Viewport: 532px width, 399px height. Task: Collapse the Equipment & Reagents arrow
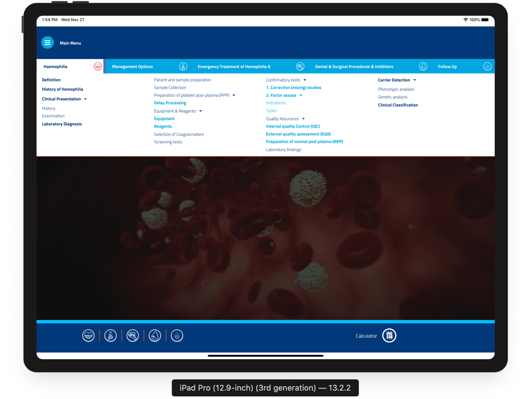tap(201, 111)
